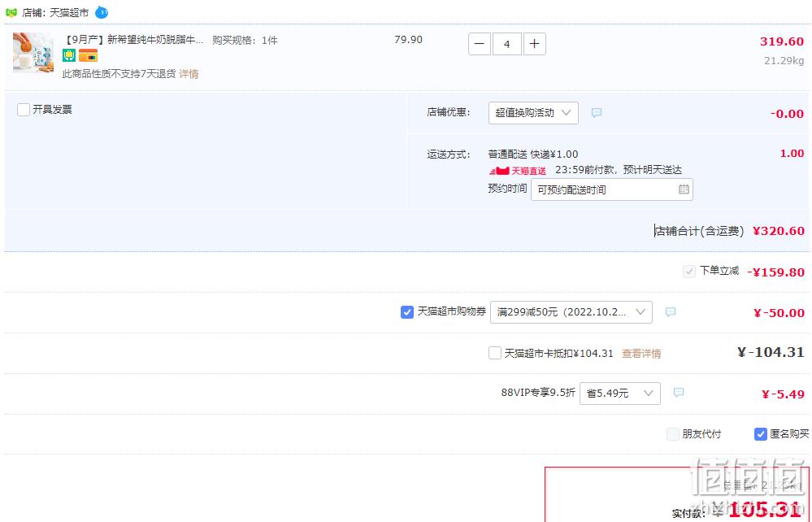Screen dimensions: 812x522
Task: Decrease the milk quantity with minus button
Action: click(x=479, y=44)
